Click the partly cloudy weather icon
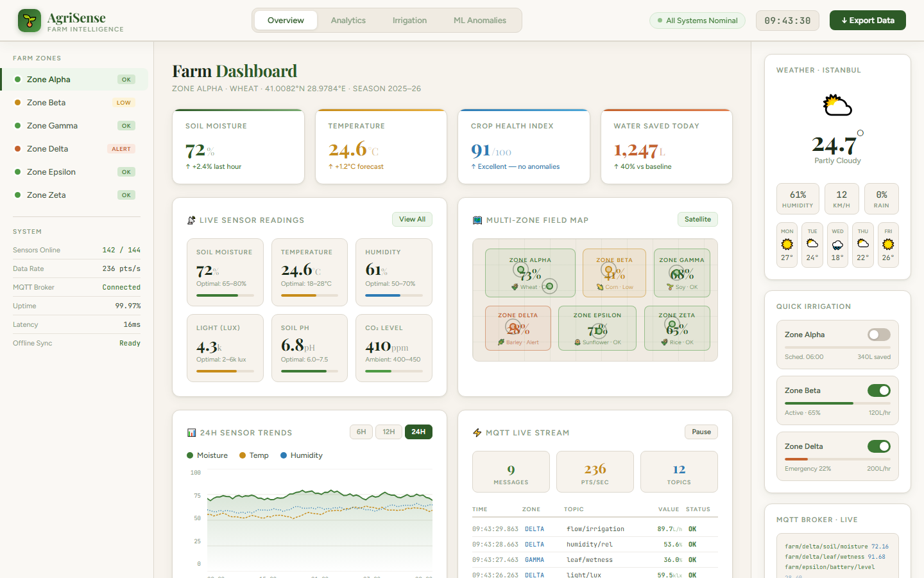 [837, 105]
